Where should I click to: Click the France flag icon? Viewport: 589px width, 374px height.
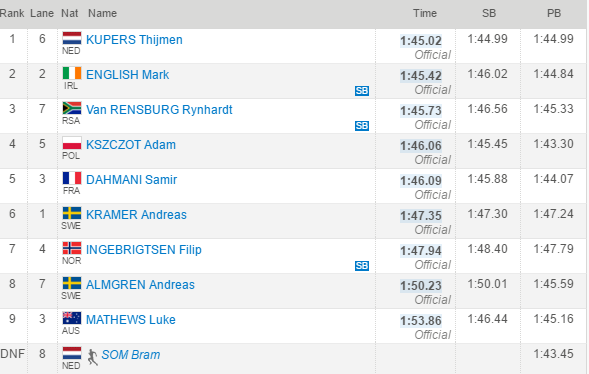(72, 178)
